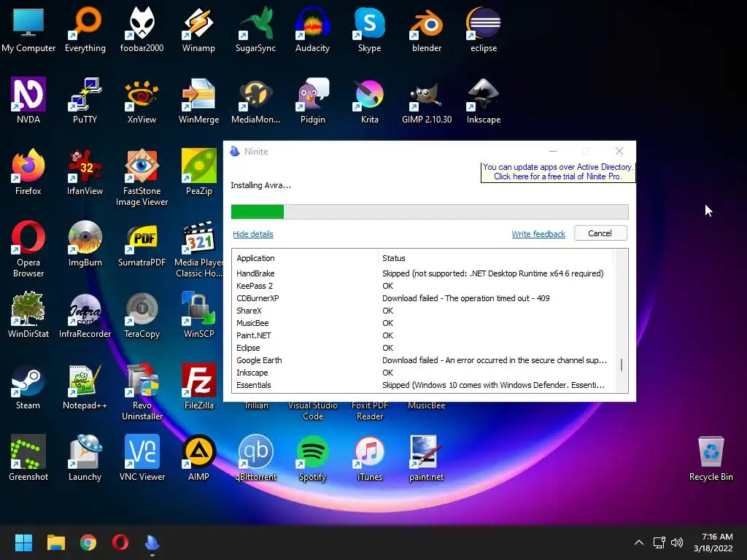Click the Inkscape desktop shortcut

484,100
